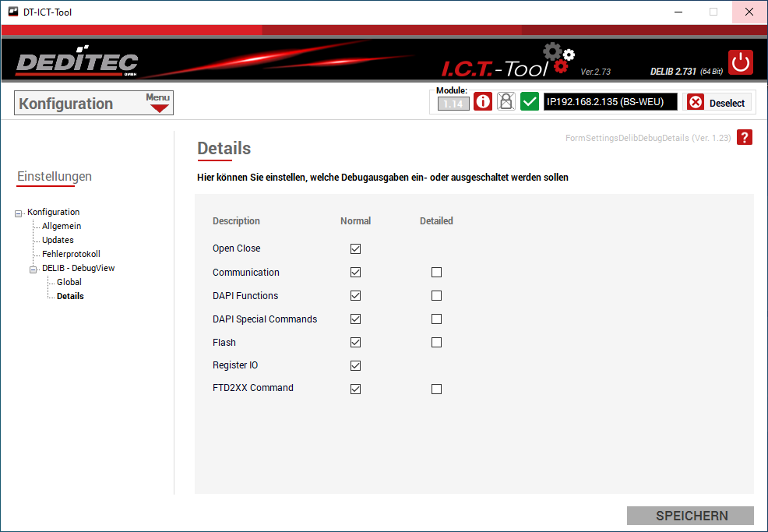Viewport: 768px width, 532px height.
Task: Enable Detailed for FTD2XX Command
Action: (436, 389)
